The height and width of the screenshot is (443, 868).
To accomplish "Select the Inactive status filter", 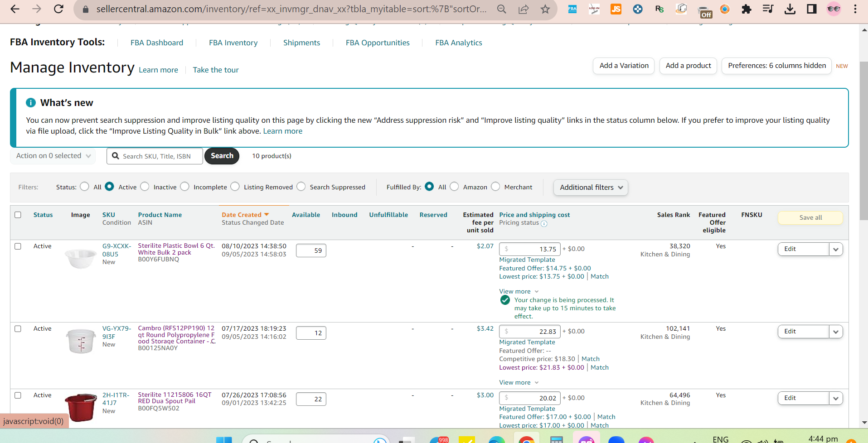I will (145, 187).
